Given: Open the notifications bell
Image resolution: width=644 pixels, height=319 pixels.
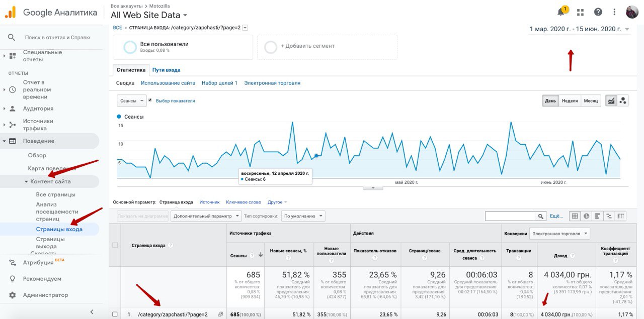Looking at the screenshot, I should coord(561,12).
